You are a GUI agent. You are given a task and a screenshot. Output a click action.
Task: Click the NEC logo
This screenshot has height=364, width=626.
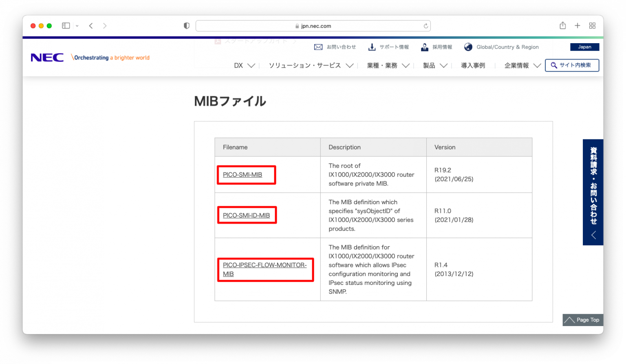point(47,57)
